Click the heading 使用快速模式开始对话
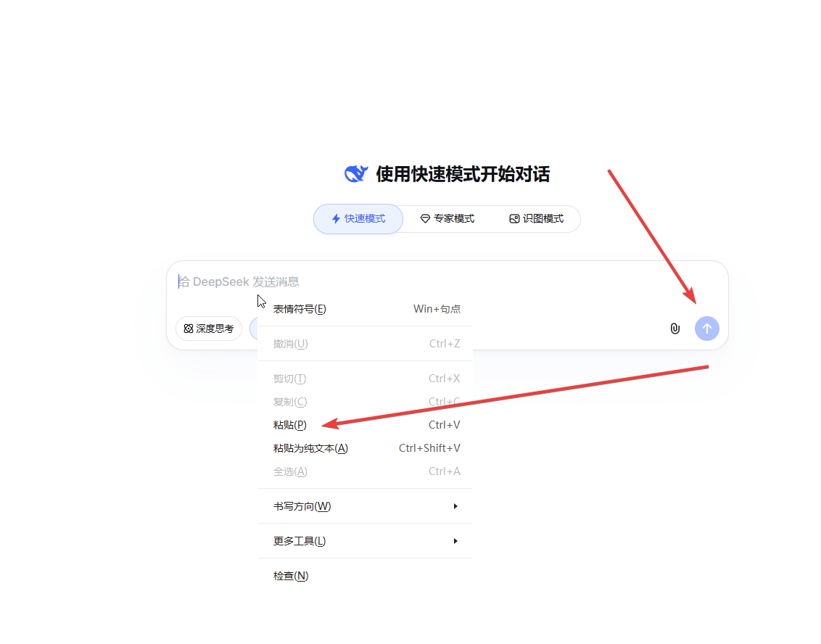This screenshot has height=644, width=821. pos(463,174)
